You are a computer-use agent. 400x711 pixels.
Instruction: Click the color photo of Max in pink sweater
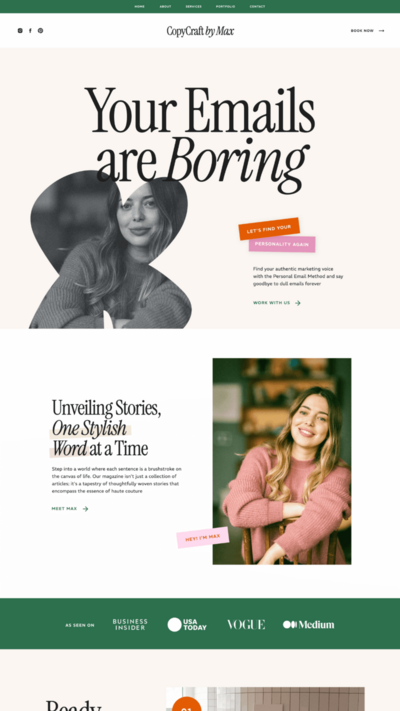(282, 461)
